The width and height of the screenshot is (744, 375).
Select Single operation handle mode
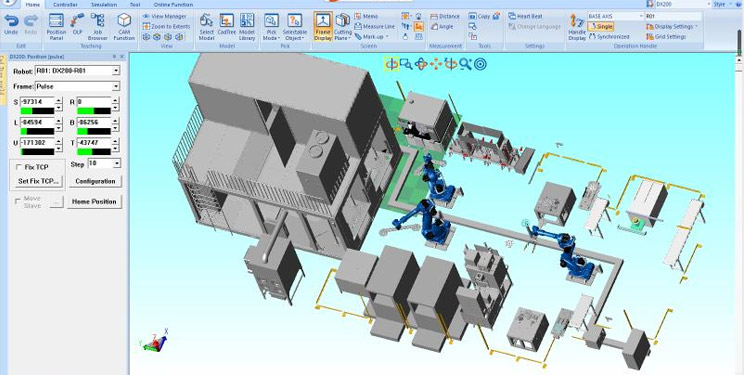601,27
